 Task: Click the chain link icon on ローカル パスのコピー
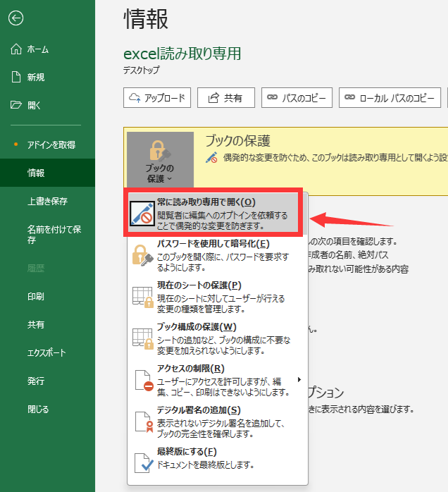point(349,97)
